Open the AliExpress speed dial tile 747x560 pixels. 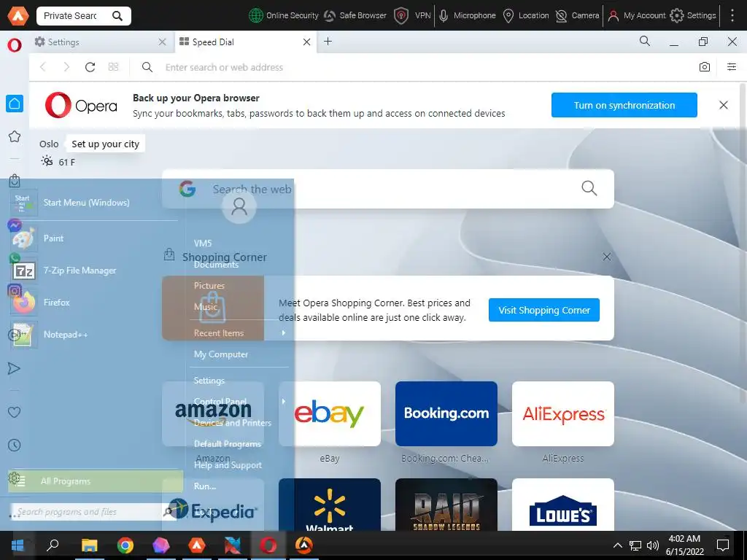point(563,414)
